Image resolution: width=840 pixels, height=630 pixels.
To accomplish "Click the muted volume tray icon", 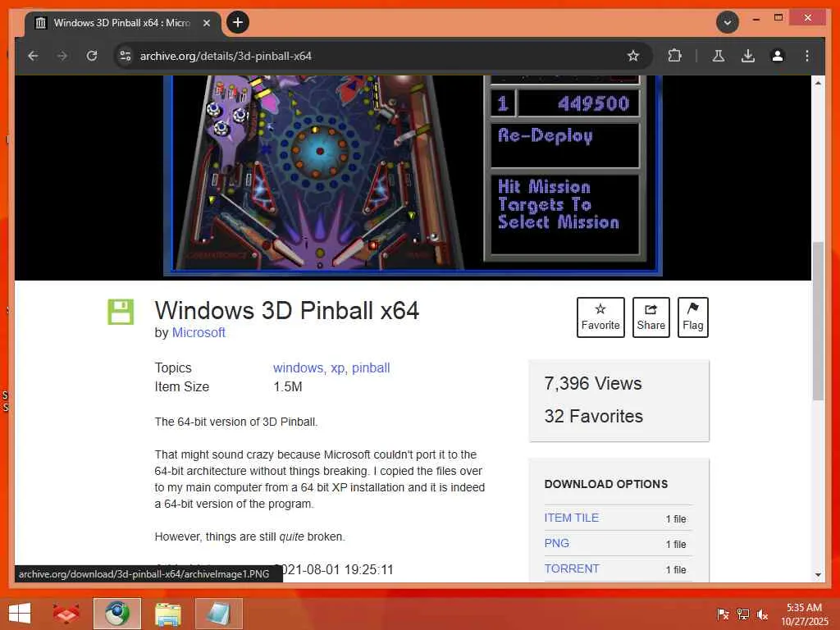I will point(762,614).
